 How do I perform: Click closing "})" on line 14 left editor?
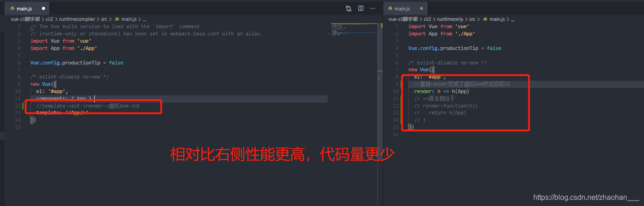click(x=33, y=120)
